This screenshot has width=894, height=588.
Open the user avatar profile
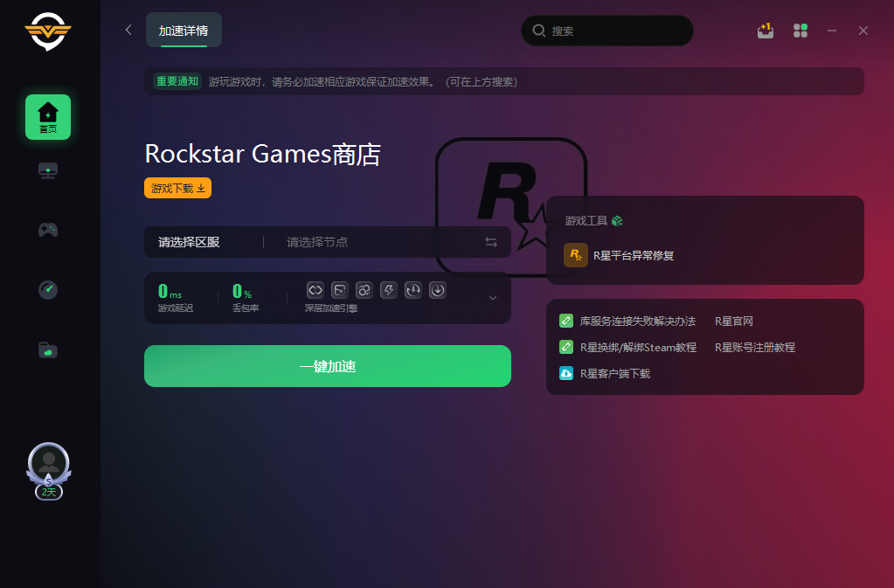[48, 463]
